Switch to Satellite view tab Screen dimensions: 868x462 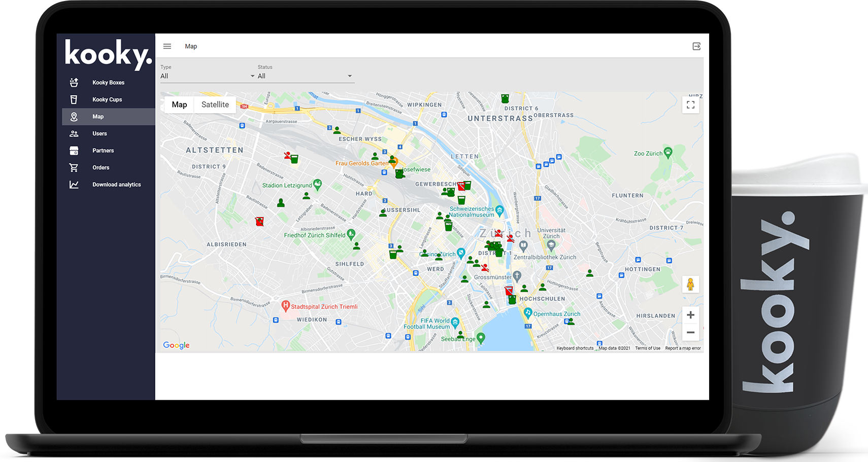tap(215, 104)
